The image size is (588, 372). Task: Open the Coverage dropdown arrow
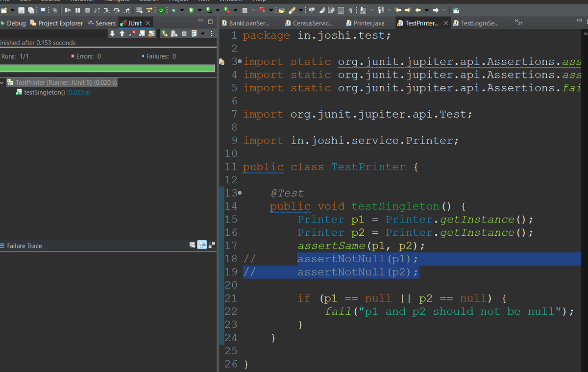pos(217,10)
